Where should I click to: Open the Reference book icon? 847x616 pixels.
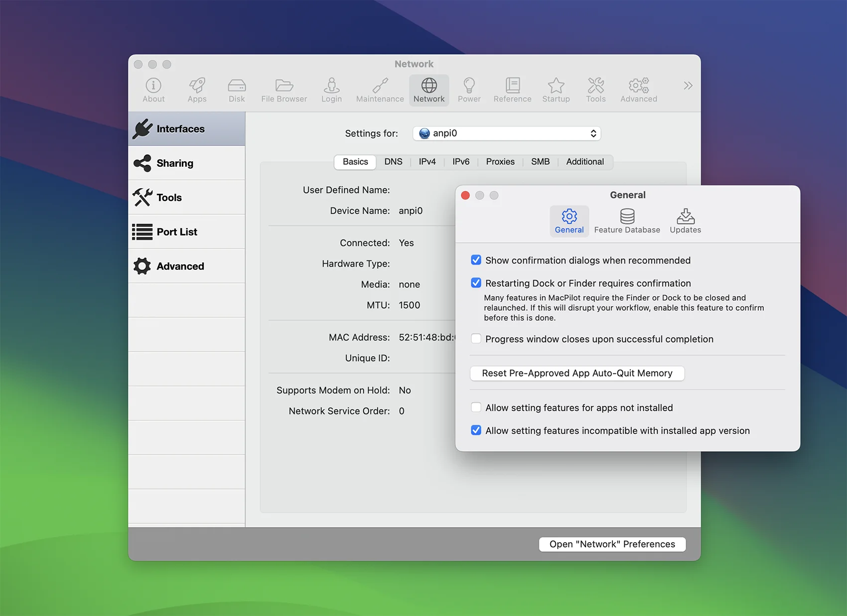(513, 90)
